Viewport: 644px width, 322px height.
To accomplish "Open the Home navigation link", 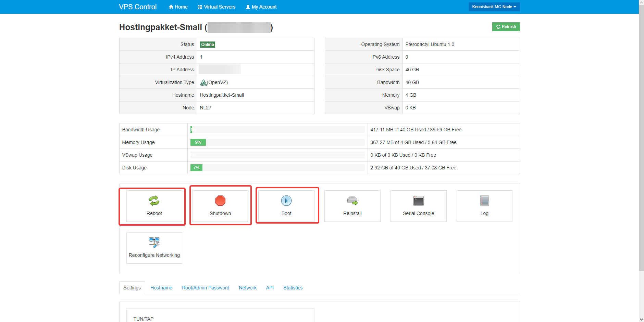I will (x=178, y=7).
